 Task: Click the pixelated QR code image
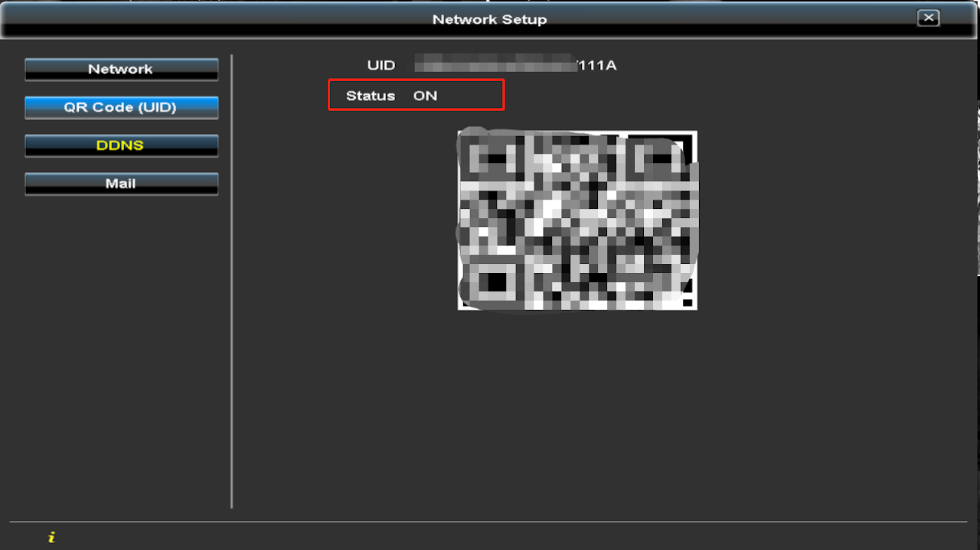[x=577, y=220]
